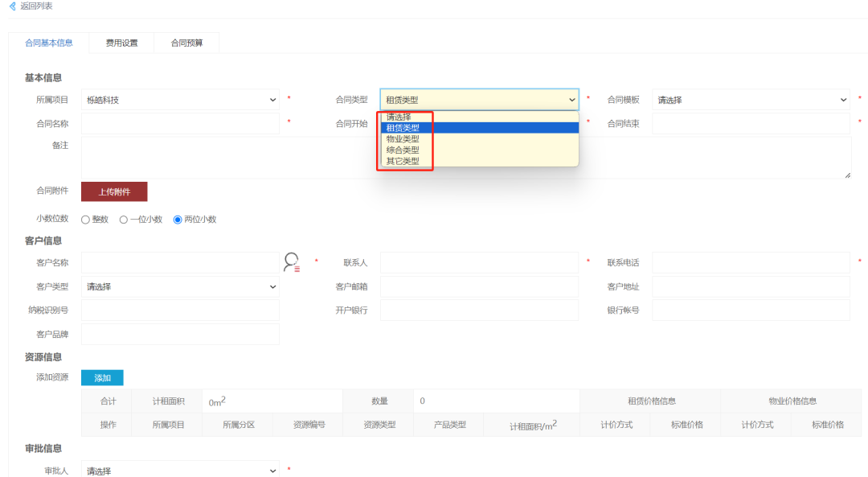
Task: Open the 审批人 dropdown
Action: point(181,470)
